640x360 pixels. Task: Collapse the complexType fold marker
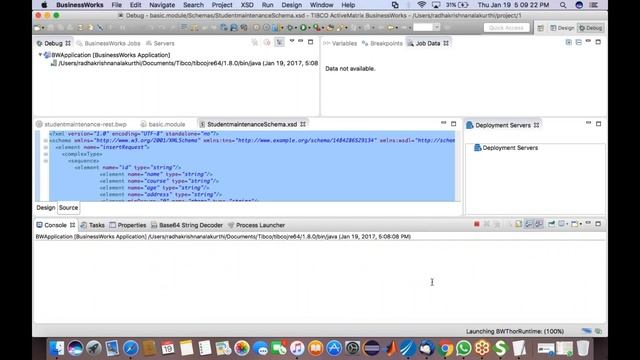(46, 154)
